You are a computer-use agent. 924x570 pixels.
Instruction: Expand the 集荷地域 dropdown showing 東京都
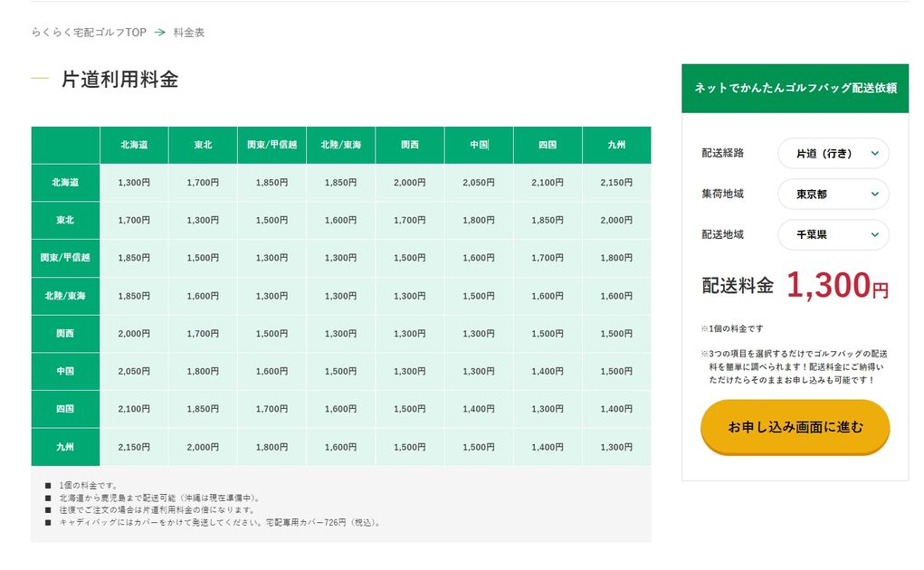(833, 194)
